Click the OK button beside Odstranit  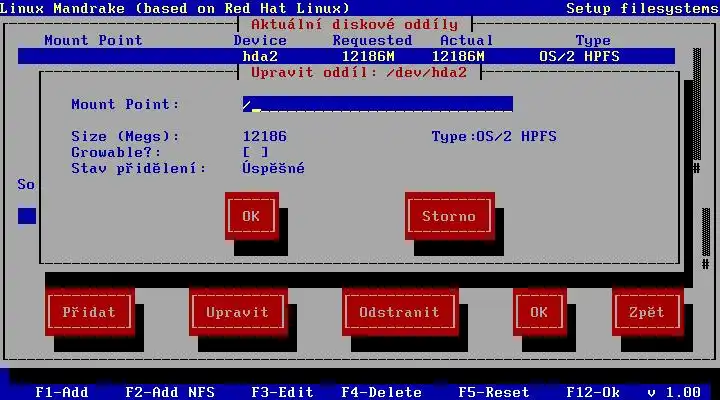[x=540, y=312]
